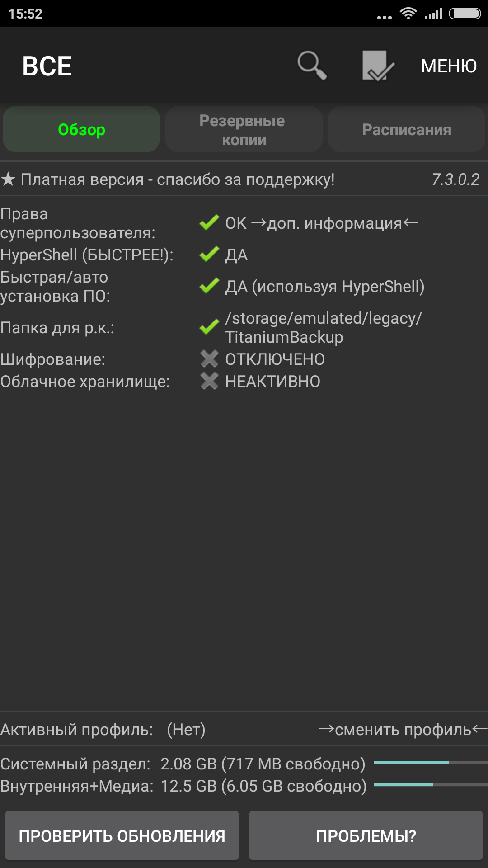Open the МЕНЮ menu
Viewport: 488px width, 868px height.
coord(449,66)
